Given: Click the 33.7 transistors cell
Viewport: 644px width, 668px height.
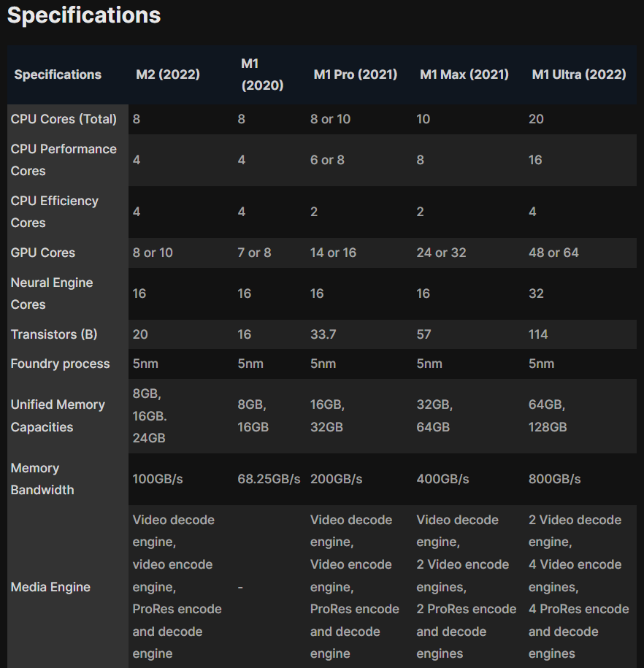Looking at the screenshot, I should pyautogui.click(x=323, y=334).
